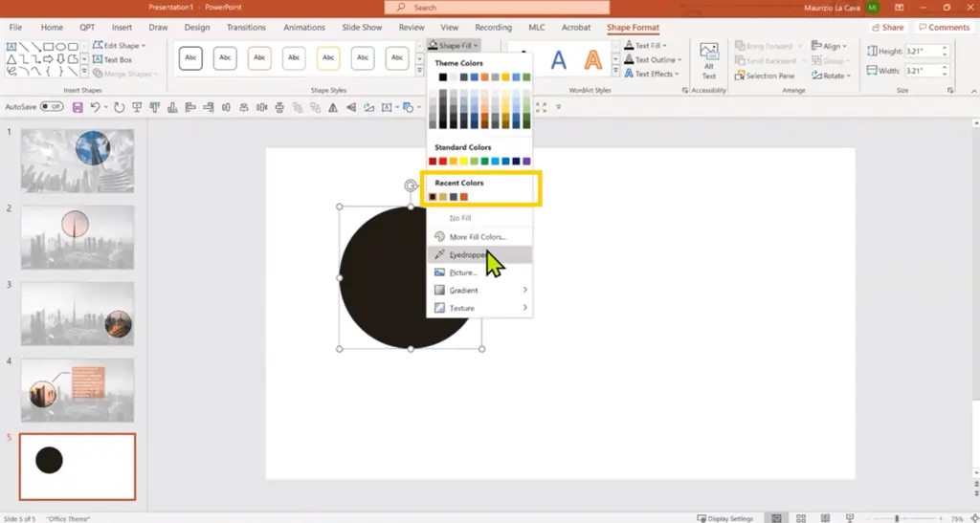Click the Save icon in Quick Access Toolbar

(78, 107)
